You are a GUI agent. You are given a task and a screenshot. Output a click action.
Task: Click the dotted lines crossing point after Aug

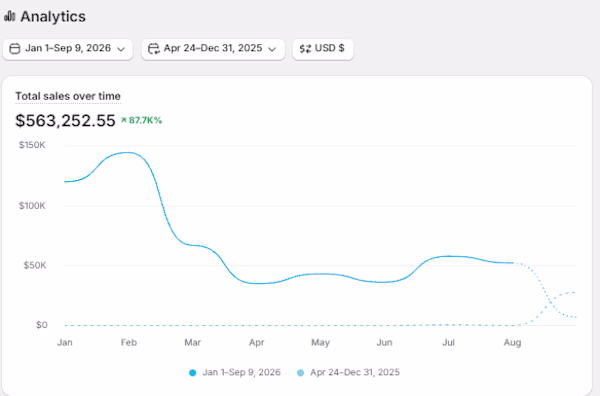coord(550,303)
